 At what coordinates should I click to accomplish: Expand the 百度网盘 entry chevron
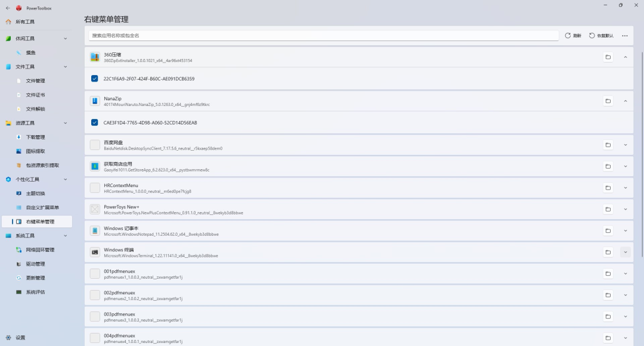[625, 145]
